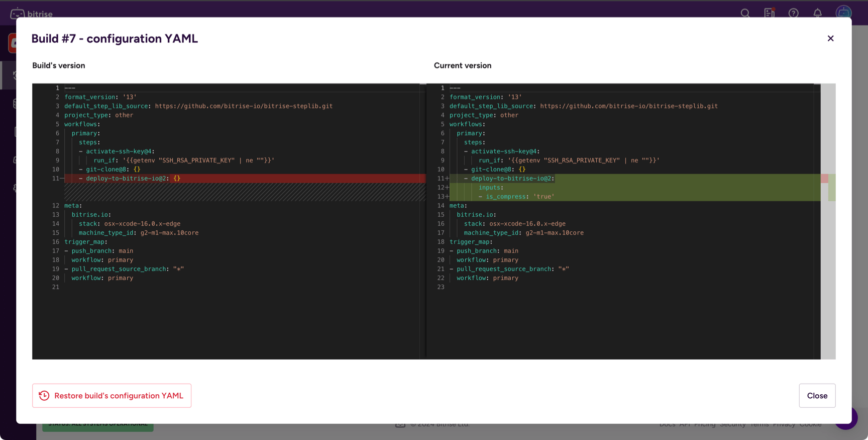Viewport: 868px width, 440px height.
Task: Click pull_request_source_branch line in Build's version
Action: (124, 269)
